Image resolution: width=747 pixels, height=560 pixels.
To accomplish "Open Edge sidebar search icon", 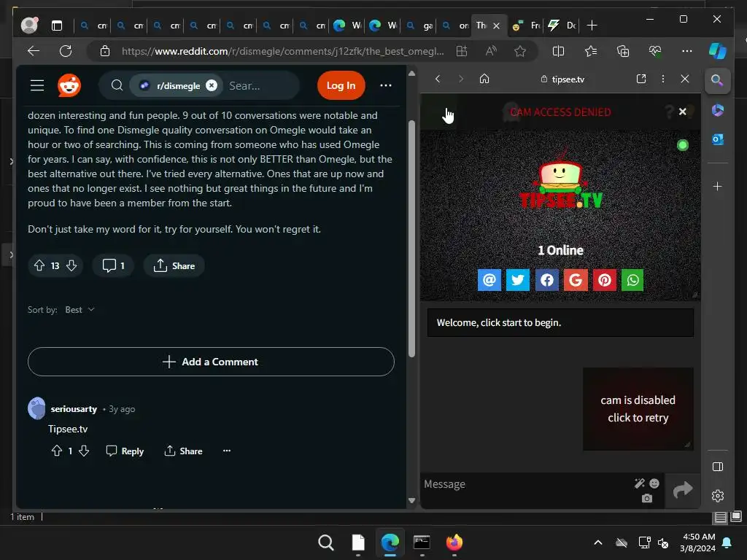I will (x=717, y=80).
